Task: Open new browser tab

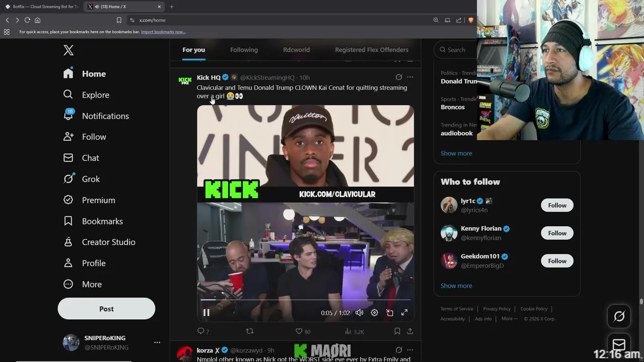Action: click(x=172, y=7)
